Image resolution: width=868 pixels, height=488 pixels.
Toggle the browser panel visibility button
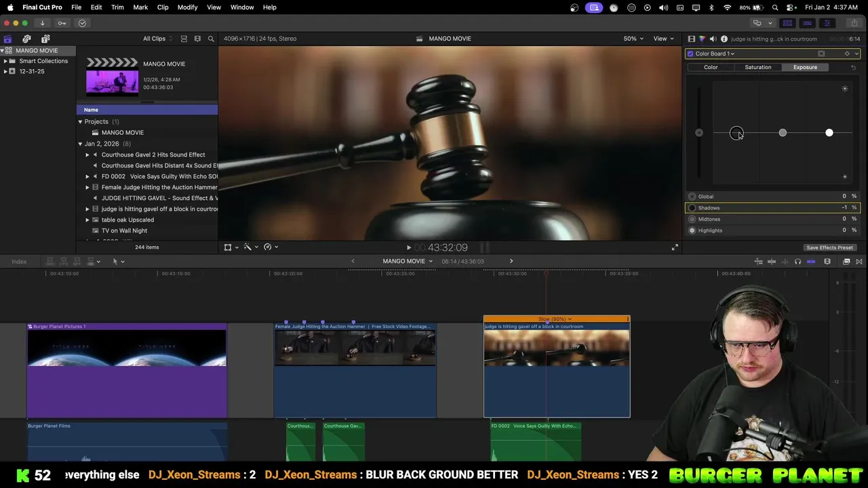pos(787,23)
